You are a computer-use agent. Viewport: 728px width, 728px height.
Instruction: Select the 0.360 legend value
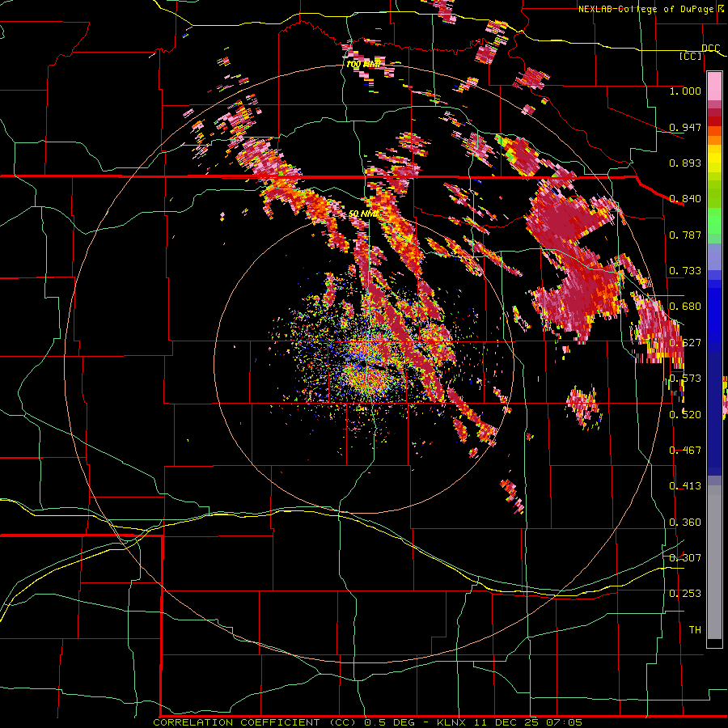(685, 522)
